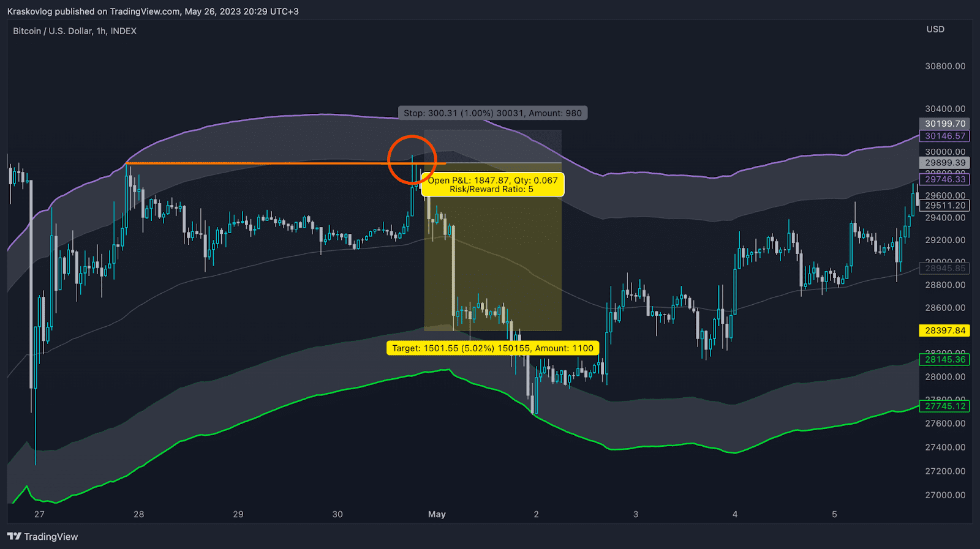Click the yellow 28397.84 price tag

(944, 331)
